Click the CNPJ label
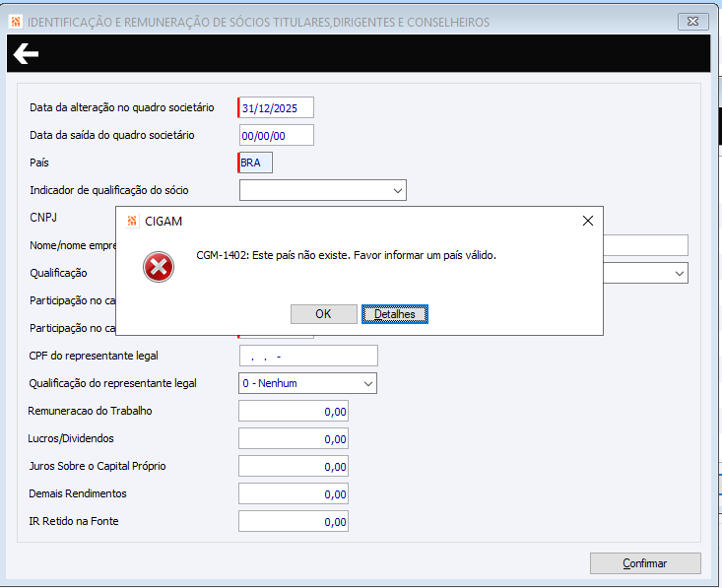722x588 pixels. tap(43, 218)
